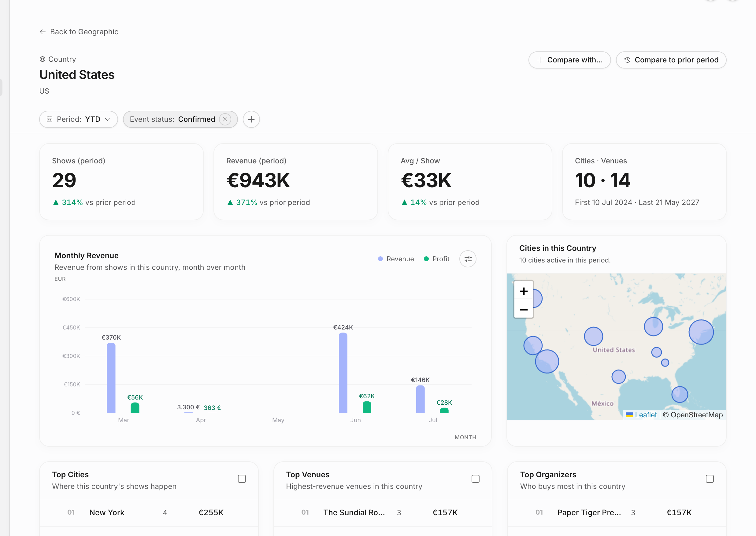Click the July profit bar €28K
The image size is (756, 536).
tap(444, 410)
